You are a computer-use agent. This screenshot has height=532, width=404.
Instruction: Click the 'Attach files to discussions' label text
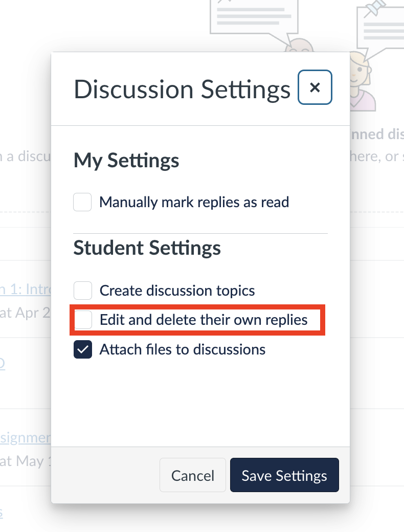click(183, 349)
